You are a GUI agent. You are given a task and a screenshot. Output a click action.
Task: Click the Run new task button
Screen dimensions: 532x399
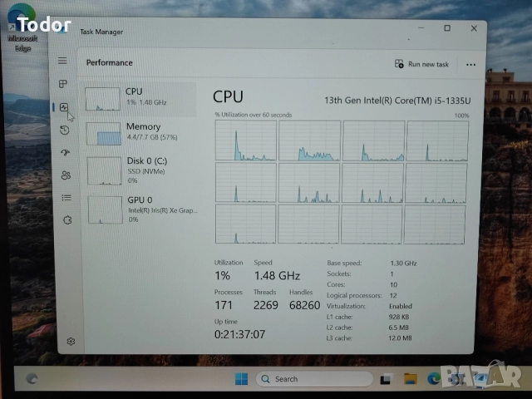click(x=422, y=64)
